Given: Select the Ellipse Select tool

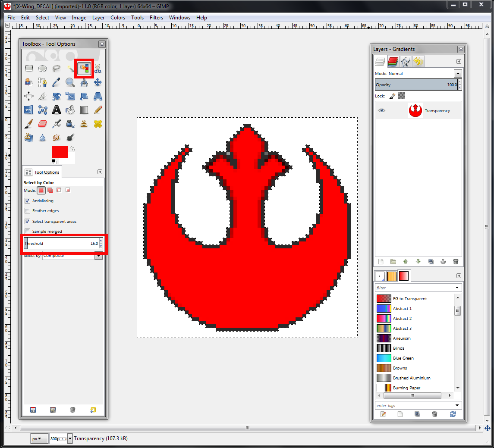Looking at the screenshot, I should [43, 68].
